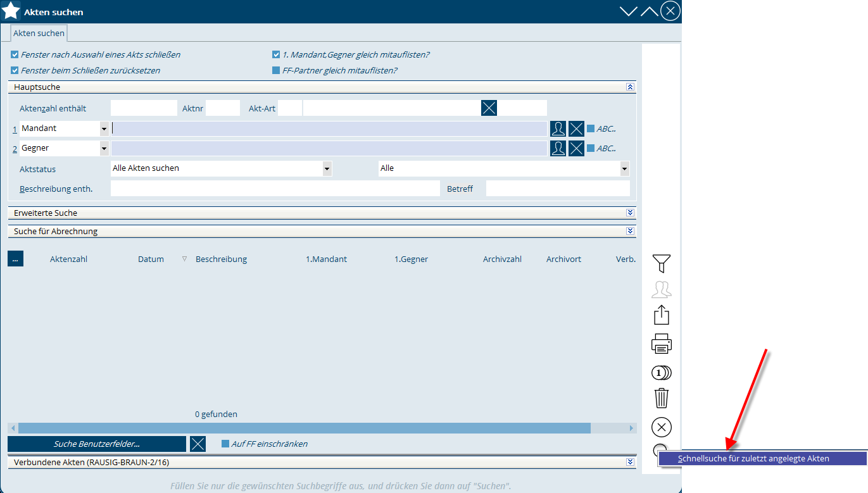Open person lookup for Gegner row
868x493 pixels.
coord(558,148)
